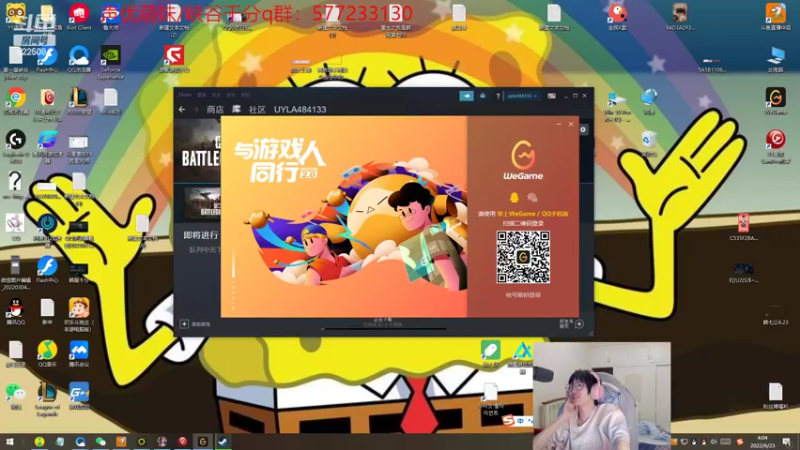Open the QQ音乐 desktop icon
Screen dimensions: 800x450
click(x=47, y=354)
